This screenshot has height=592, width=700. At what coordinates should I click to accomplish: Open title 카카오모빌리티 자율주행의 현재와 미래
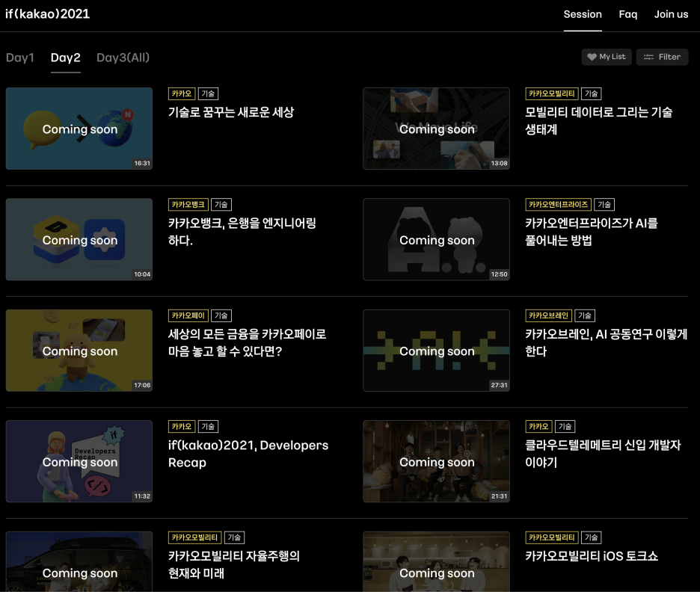tap(234, 564)
